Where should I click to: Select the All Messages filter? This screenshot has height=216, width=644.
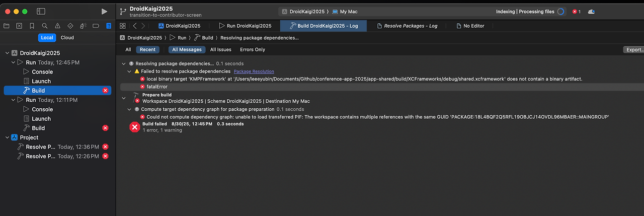pos(187,50)
